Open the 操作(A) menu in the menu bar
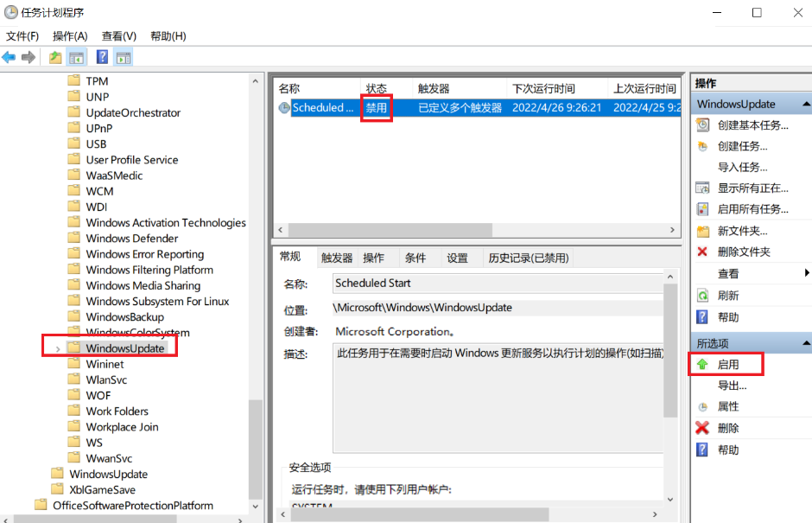Screen dimensions: 812x523 tap(70, 35)
